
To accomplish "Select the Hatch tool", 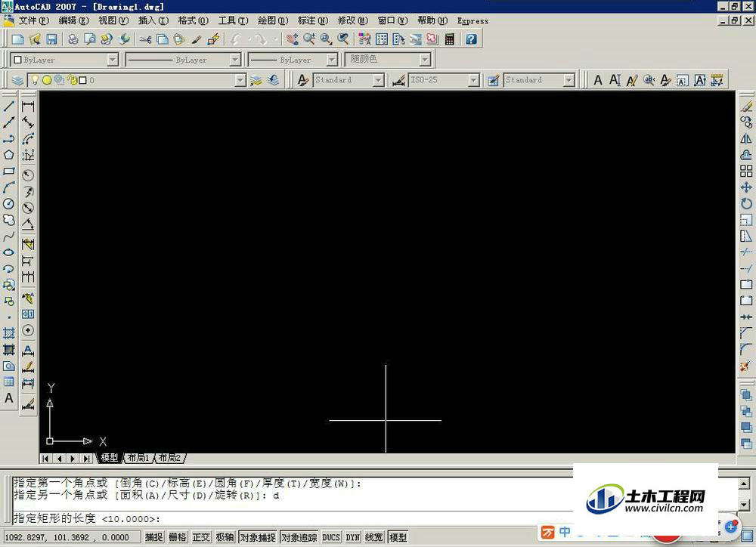I will 8,333.
